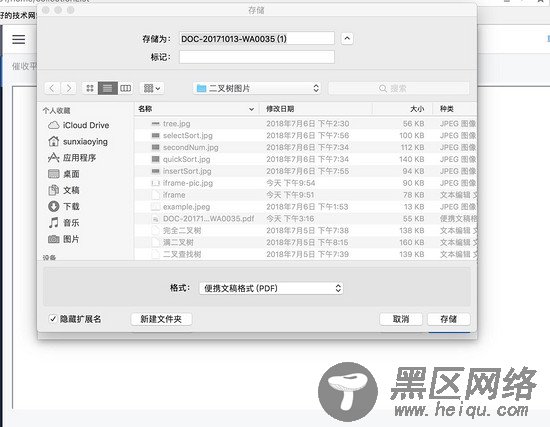
Task: Open 应用程序 in the sidebar
Action: tap(72, 158)
